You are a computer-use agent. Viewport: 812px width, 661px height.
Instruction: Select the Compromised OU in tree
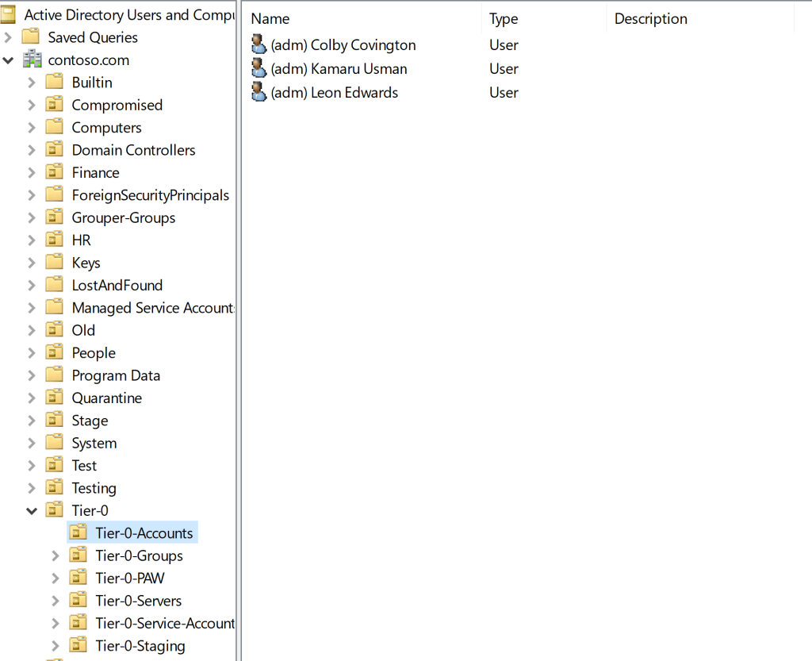(x=117, y=105)
